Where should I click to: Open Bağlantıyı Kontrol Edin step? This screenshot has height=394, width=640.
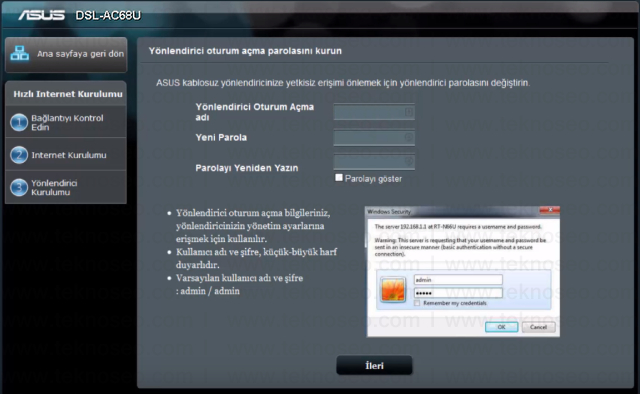pyautogui.click(x=66, y=122)
